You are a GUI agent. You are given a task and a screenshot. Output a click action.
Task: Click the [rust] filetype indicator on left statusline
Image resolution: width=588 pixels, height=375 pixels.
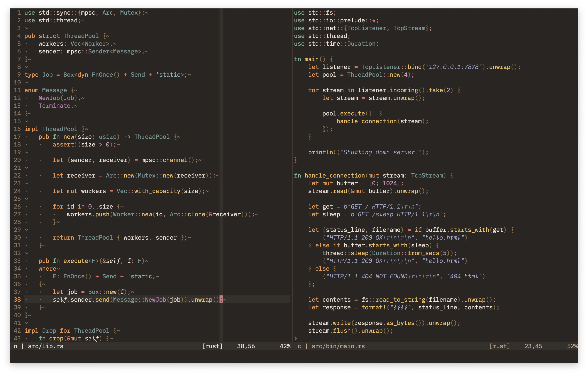tap(212, 346)
